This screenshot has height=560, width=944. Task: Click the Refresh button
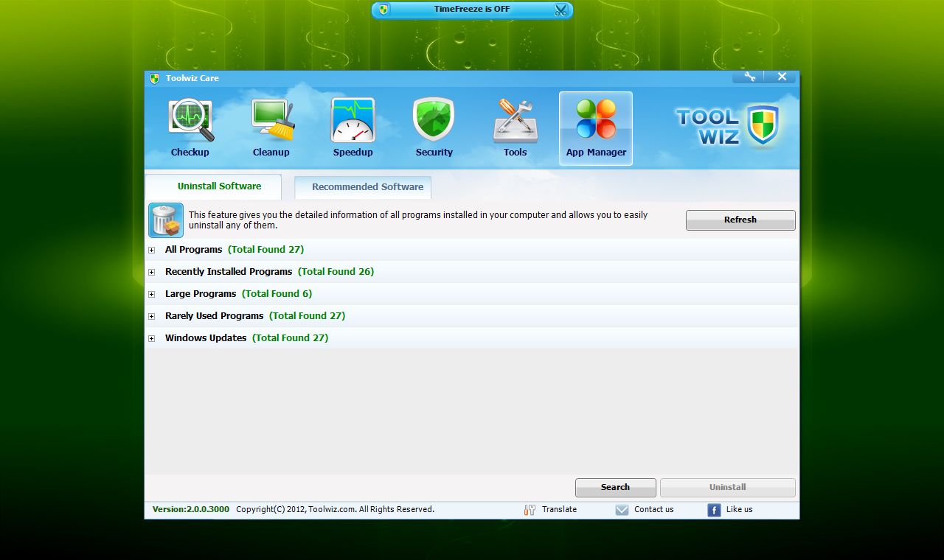point(740,220)
